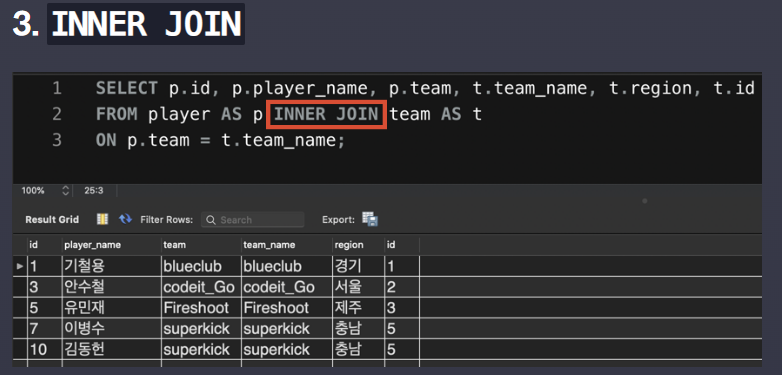Click the ON keyword in line 3

(x=106, y=140)
